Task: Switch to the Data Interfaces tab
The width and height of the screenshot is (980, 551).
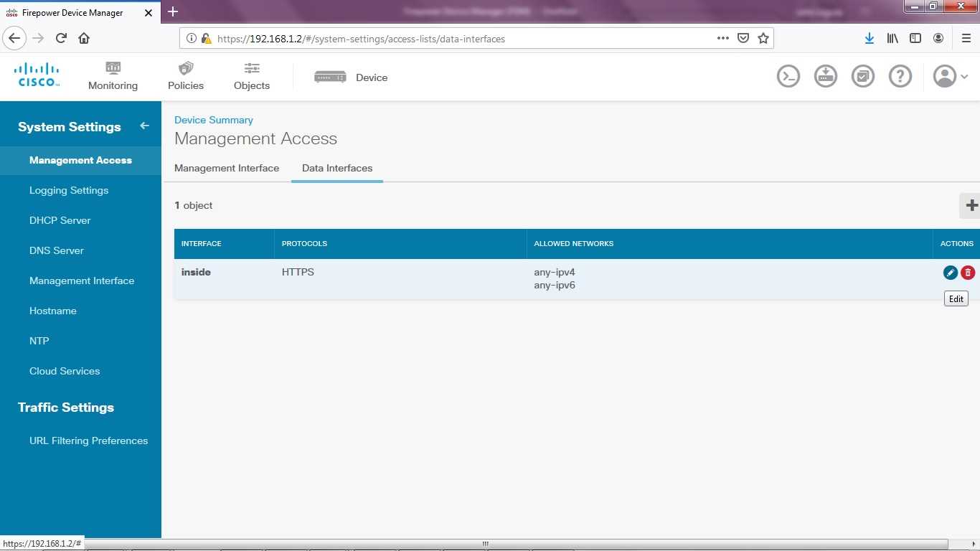Action: [337, 168]
